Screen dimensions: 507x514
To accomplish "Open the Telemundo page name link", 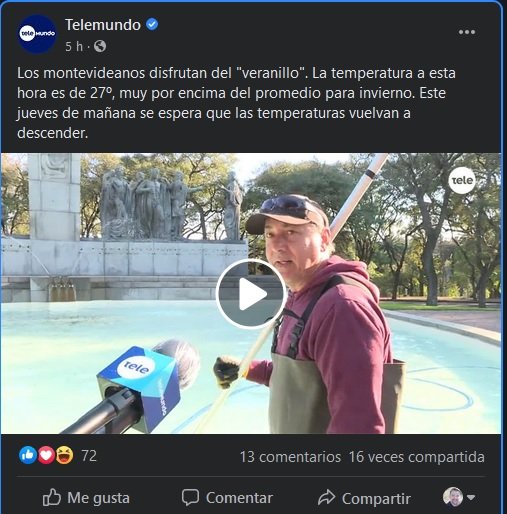I will [x=103, y=25].
